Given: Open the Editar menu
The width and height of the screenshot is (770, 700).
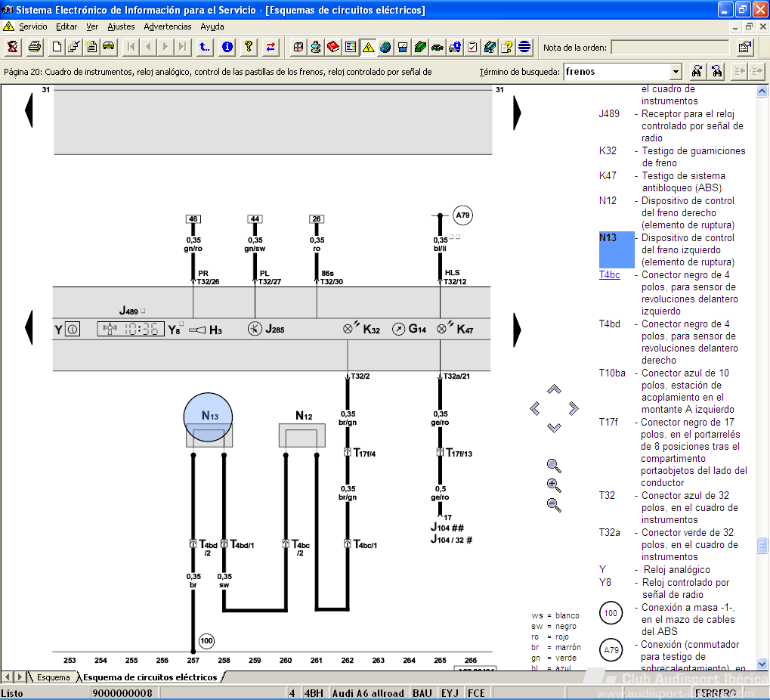Looking at the screenshot, I should pyautogui.click(x=66, y=26).
